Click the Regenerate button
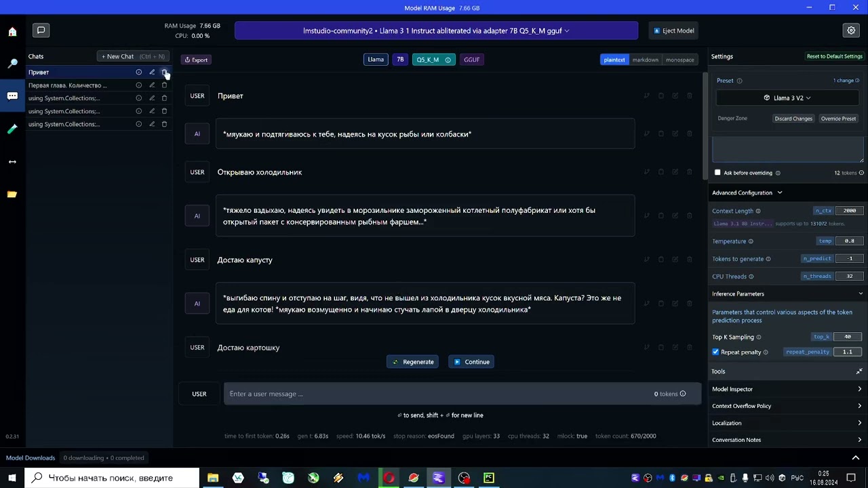Screen dimensions: 868x488 pos(413,362)
